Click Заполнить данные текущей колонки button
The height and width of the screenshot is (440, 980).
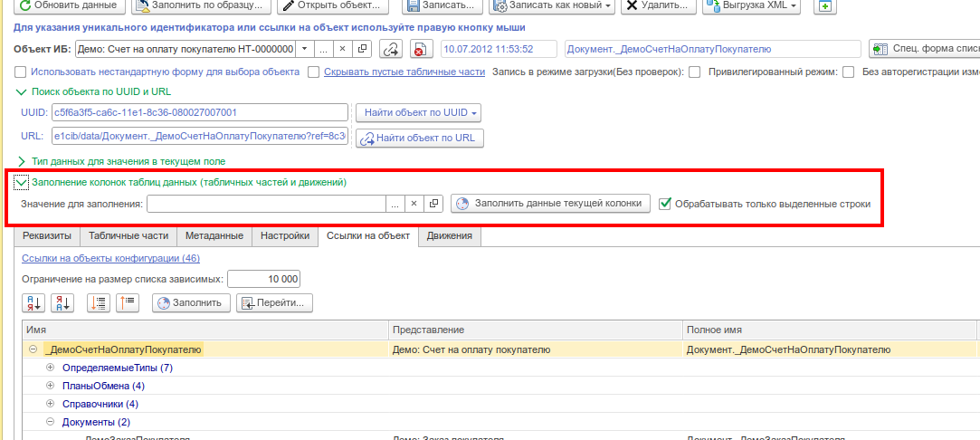(x=550, y=204)
